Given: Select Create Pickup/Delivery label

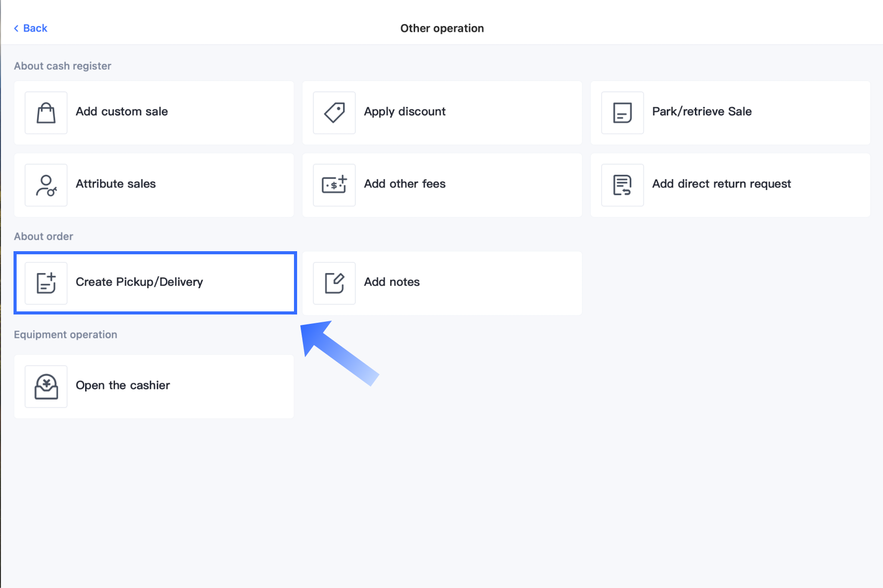Looking at the screenshot, I should pos(139,282).
